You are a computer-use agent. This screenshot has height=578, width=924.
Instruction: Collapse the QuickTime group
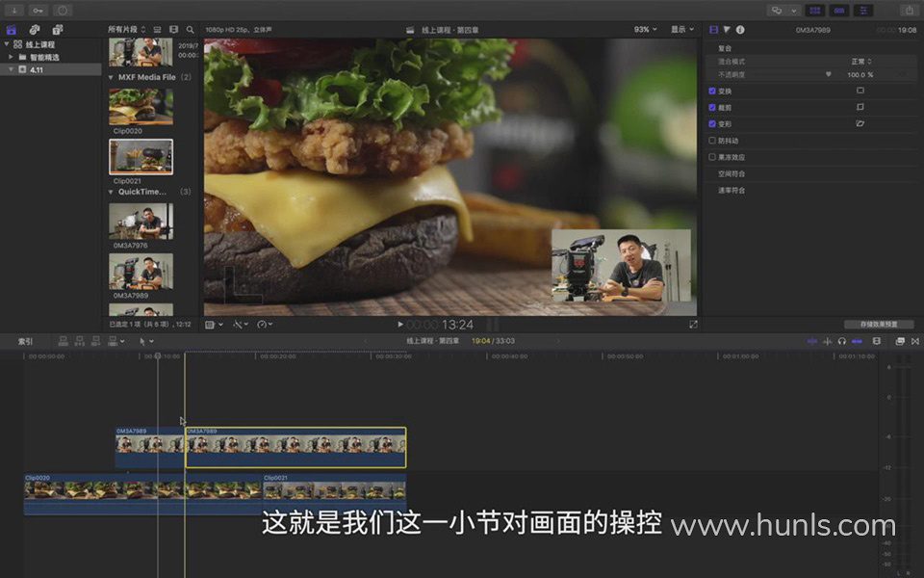[111, 192]
